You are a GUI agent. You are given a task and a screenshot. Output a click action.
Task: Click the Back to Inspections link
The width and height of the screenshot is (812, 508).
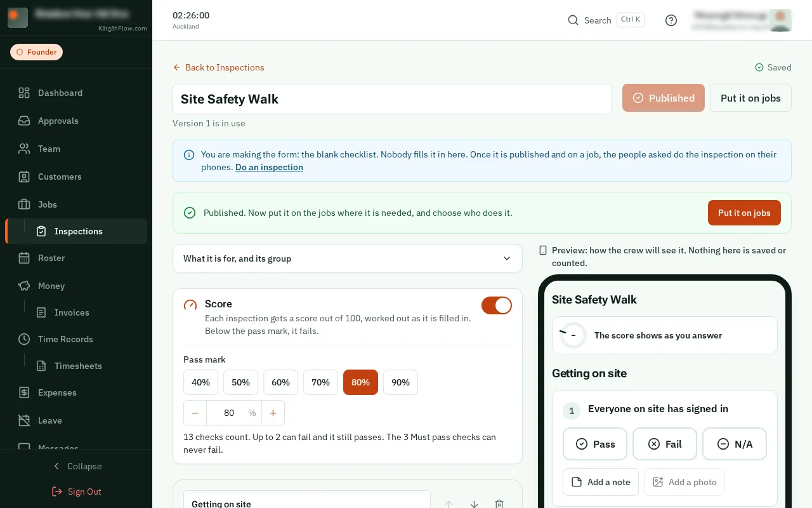coord(218,67)
